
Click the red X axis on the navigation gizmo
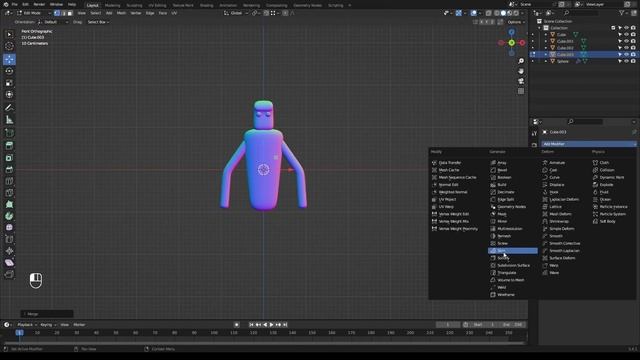(522, 43)
